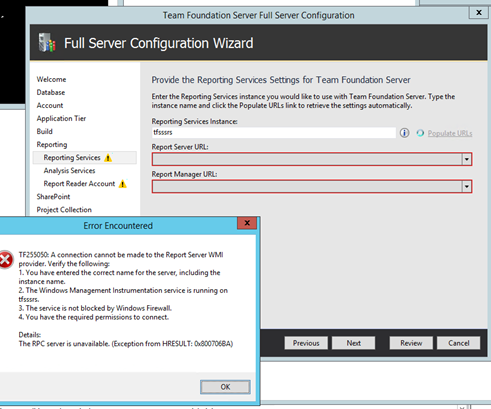491x409 pixels.
Task: Click the Windows Firewall line in error message
Action: pyautogui.click(x=95, y=308)
